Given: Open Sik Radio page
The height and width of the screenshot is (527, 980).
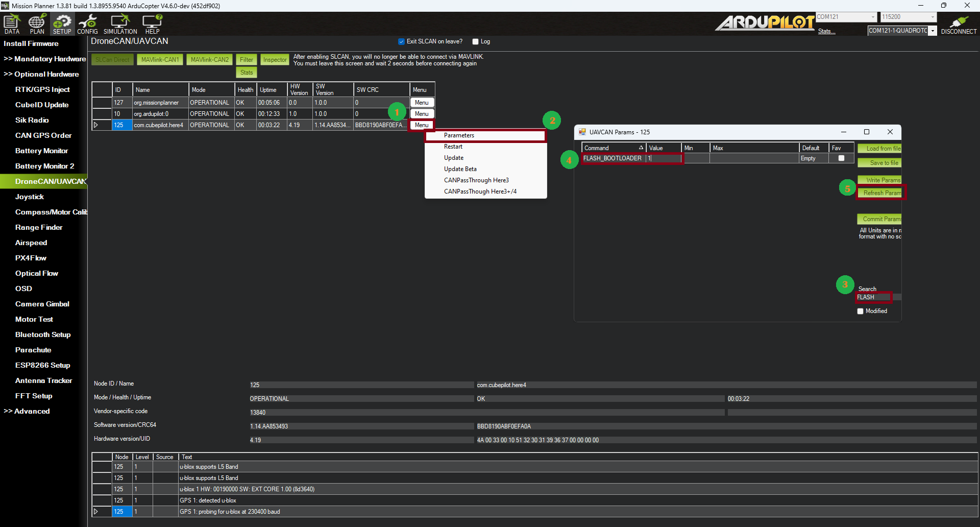Looking at the screenshot, I should point(32,120).
